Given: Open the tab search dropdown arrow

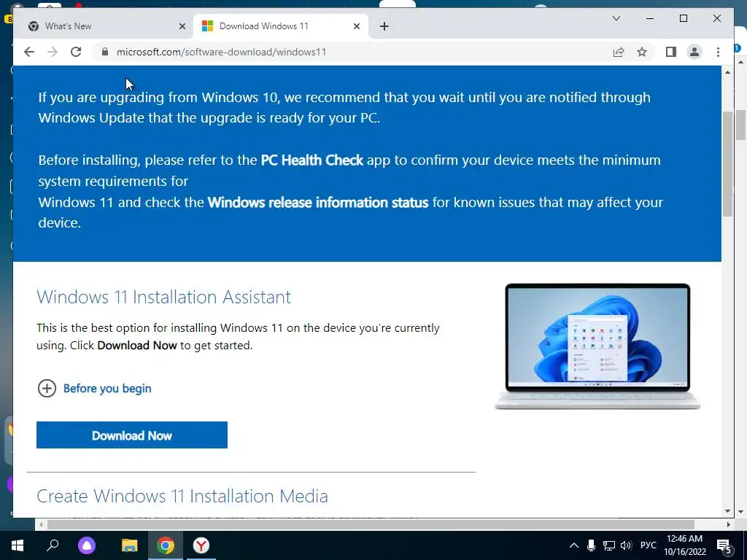Looking at the screenshot, I should [616, 18].
